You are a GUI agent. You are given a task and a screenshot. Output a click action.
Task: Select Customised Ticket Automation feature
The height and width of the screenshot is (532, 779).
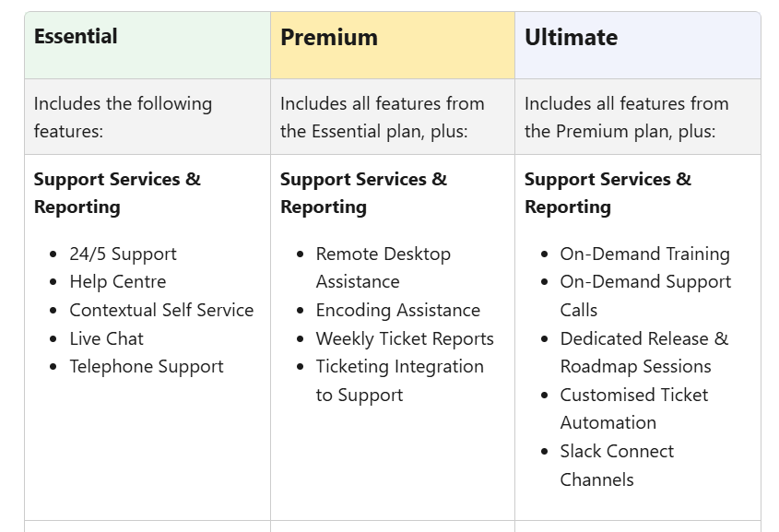tap(633, 408)
